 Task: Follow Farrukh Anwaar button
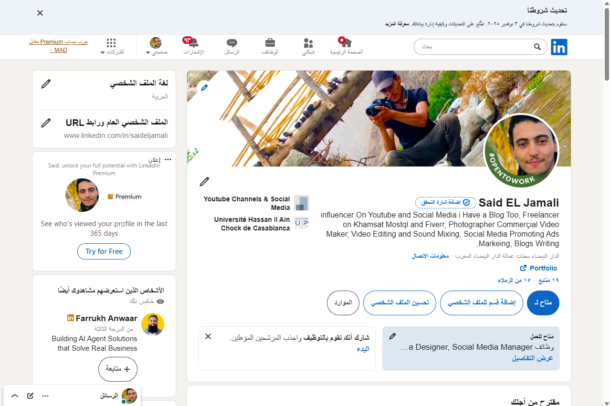117,369
